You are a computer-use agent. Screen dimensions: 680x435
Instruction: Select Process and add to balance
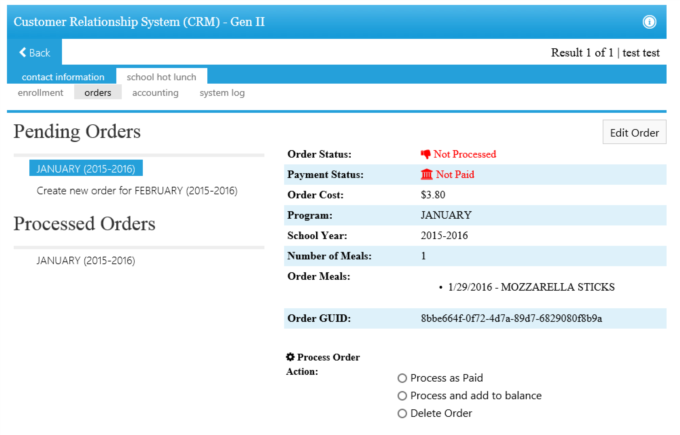pos(402,396)
